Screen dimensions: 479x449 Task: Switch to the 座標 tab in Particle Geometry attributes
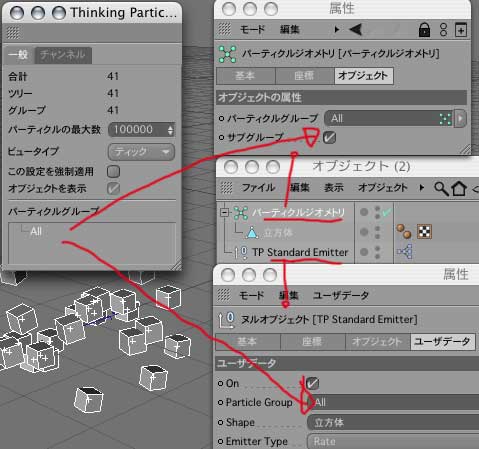tap(304, 76)
